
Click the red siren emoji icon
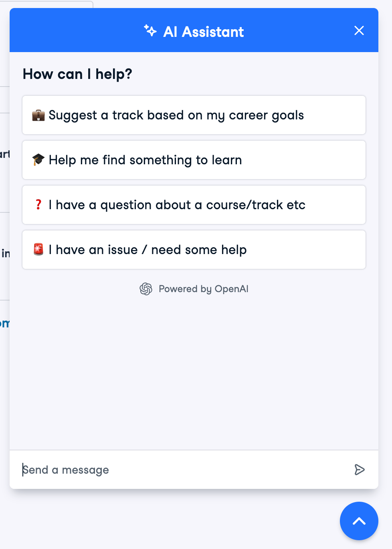tap(38, 250)
